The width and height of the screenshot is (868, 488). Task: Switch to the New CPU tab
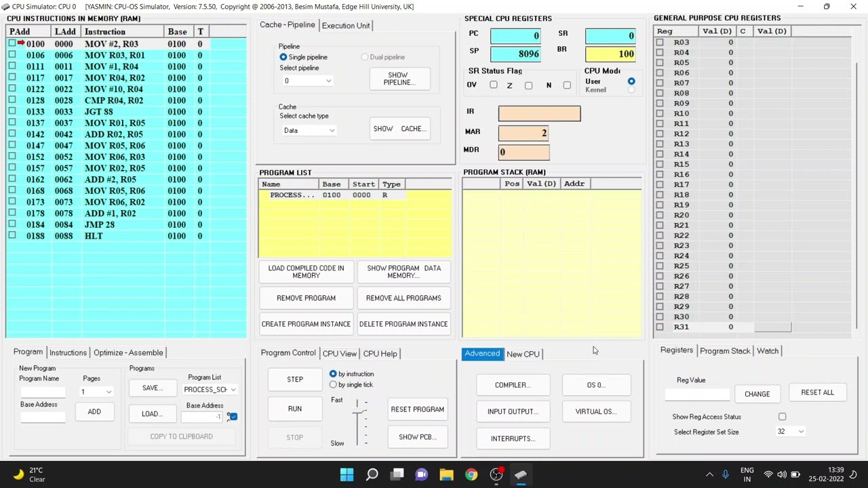tap(523, 354)
